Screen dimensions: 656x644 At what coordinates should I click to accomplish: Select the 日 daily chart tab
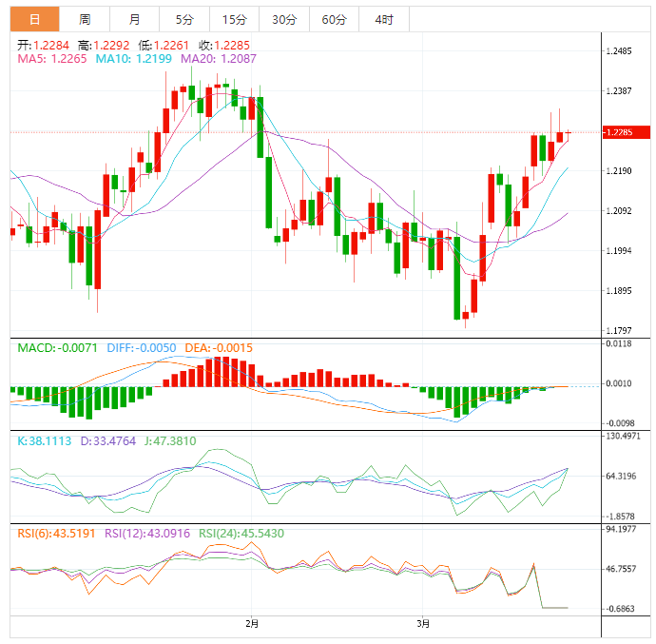click(x=34, y=19)
